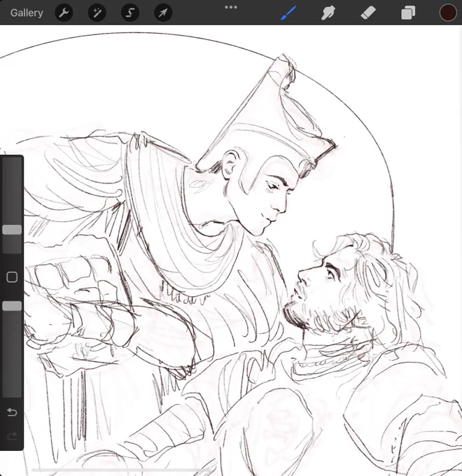Click the brush size slider handle
Viewport: 462px width, 476px height.
(12, 230)
